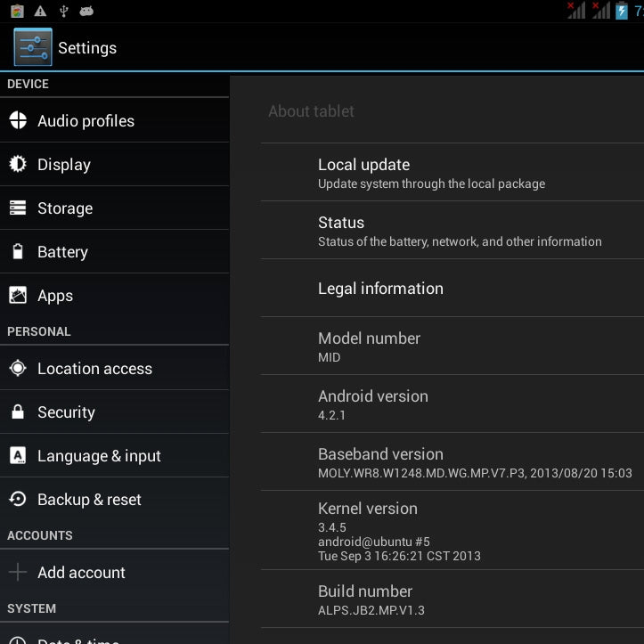The width and height of the screenshot is (644, 644).
Task: Click the Language & input letter icon
Action: (18, 455)
